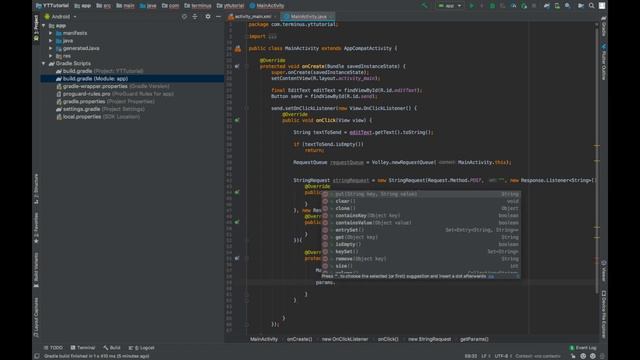Image resolution: width=640 pixels, height=360 pixels.
Task: Click the class gutter icon beside MainActivity
Action: coord(238,49)
